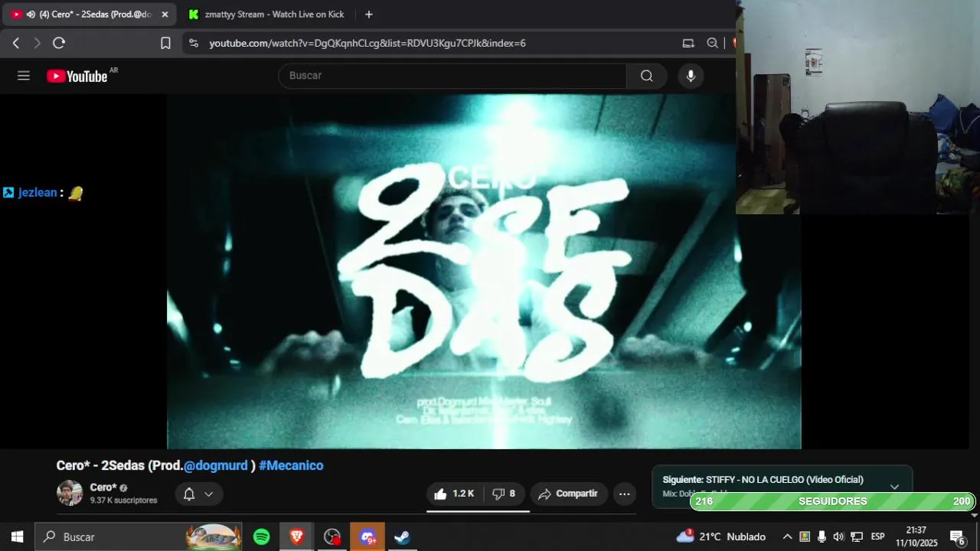The image size is (980, 551).
Task: Click Siguiente: STIFFY - NO LA CUELGO text
Action: point(763,480)
